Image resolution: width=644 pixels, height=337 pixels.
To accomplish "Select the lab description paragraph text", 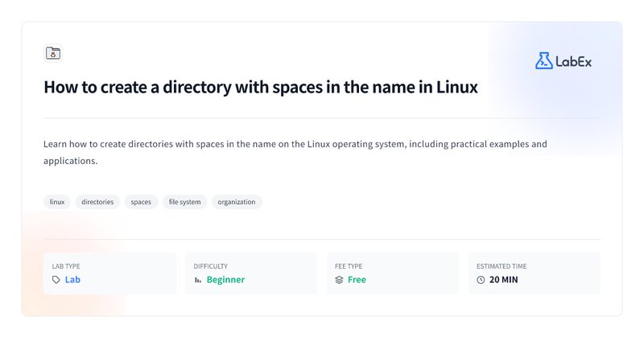I will point(295,152).
